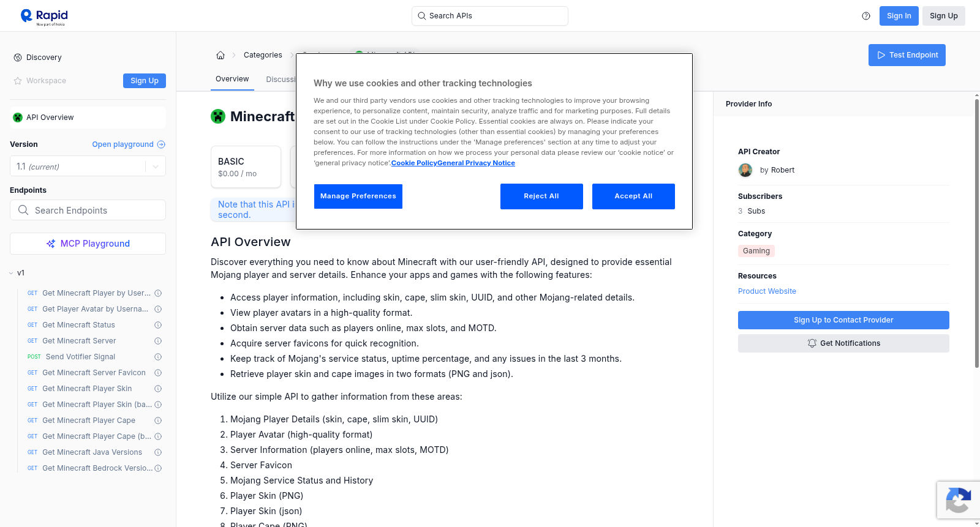This screenshot has height=527, width=980.
Task: Open info icon for Get Minecraft Player by Username
Action: [x=158, y=293]
